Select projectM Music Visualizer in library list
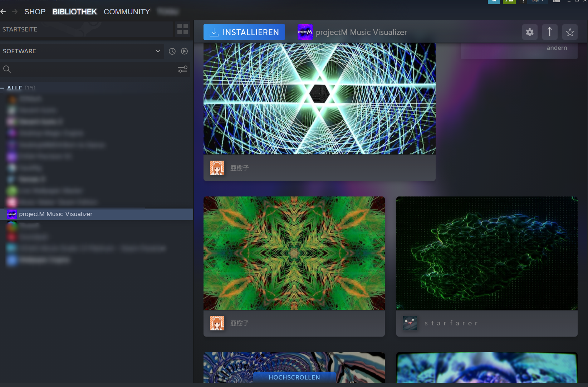The image size is (588, 387). (97, 214)
